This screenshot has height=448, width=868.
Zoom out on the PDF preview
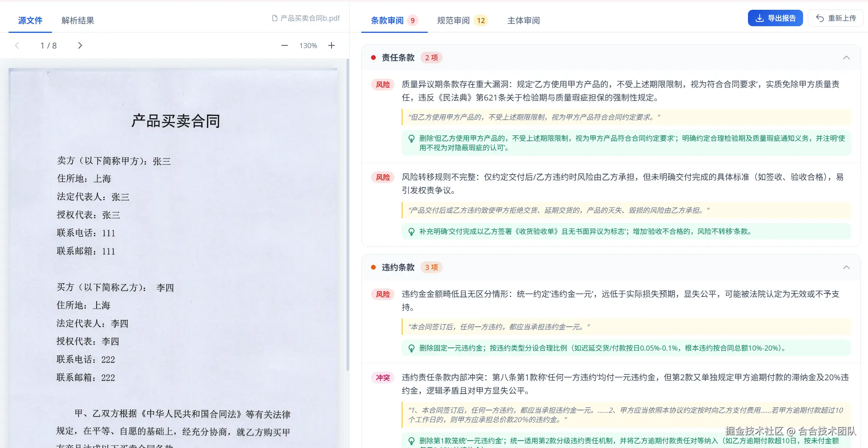284,45
